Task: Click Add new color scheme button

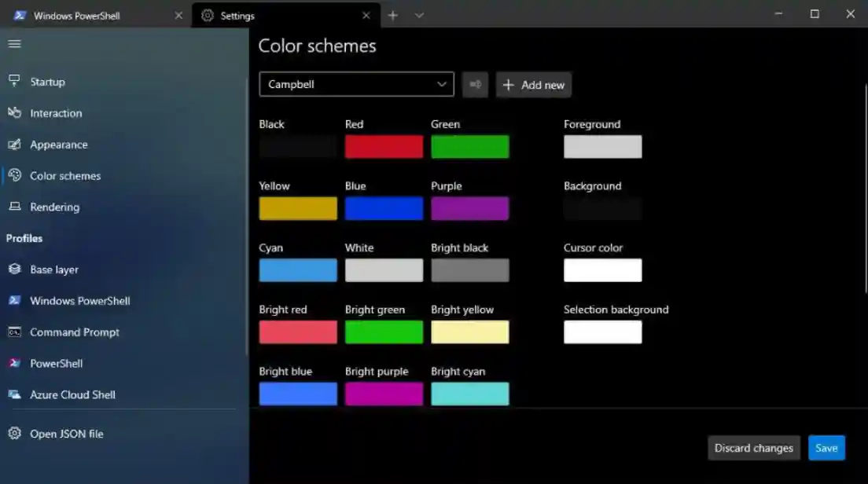Action: click(x=534, y=85)
